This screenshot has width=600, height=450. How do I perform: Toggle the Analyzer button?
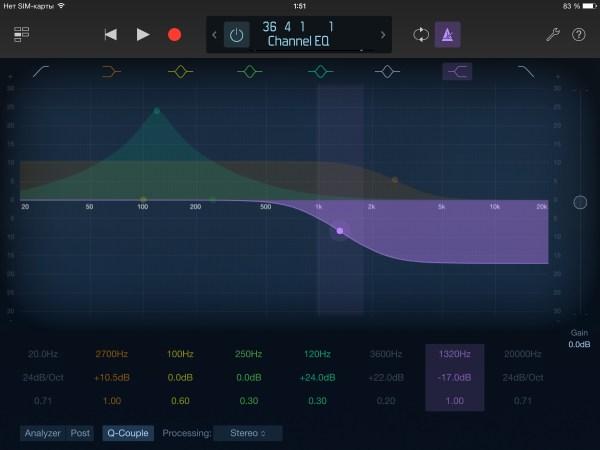[x=42, y=433]
